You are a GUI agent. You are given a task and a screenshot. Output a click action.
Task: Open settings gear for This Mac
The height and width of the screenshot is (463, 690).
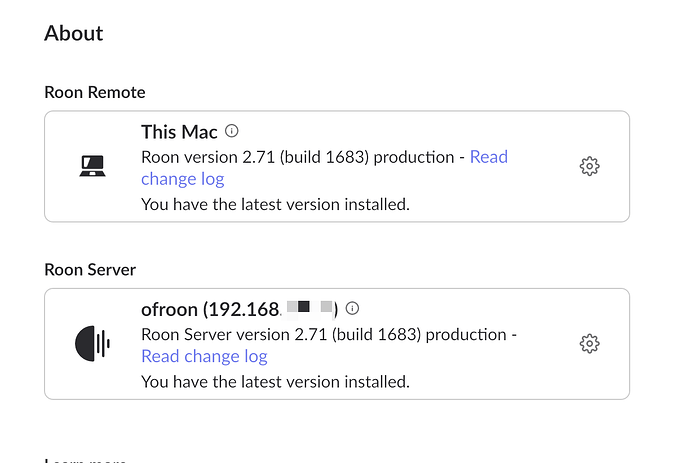point(589,166)
